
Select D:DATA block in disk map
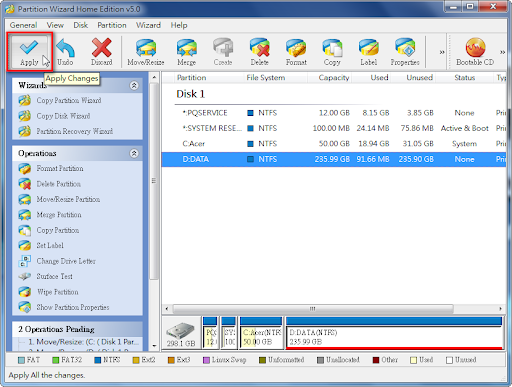(x=394, y=333)
